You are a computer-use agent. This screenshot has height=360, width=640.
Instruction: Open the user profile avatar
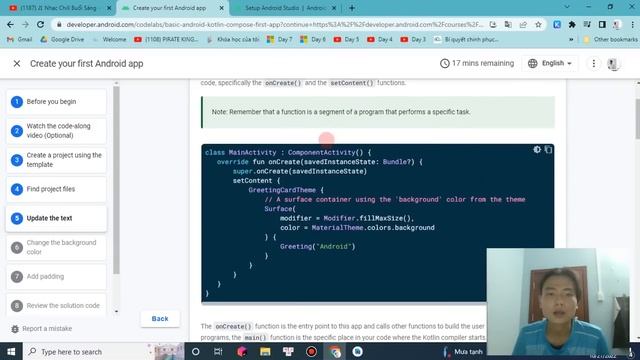click(612, 63)
